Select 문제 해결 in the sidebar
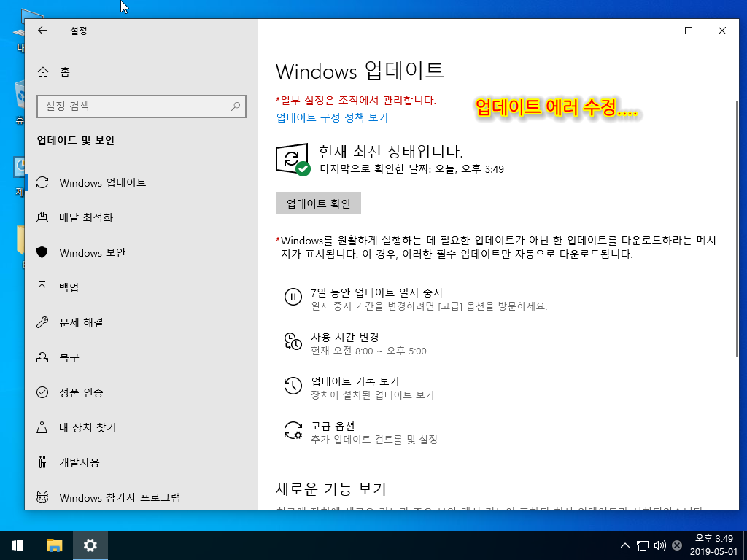 [x=142, y=322]
